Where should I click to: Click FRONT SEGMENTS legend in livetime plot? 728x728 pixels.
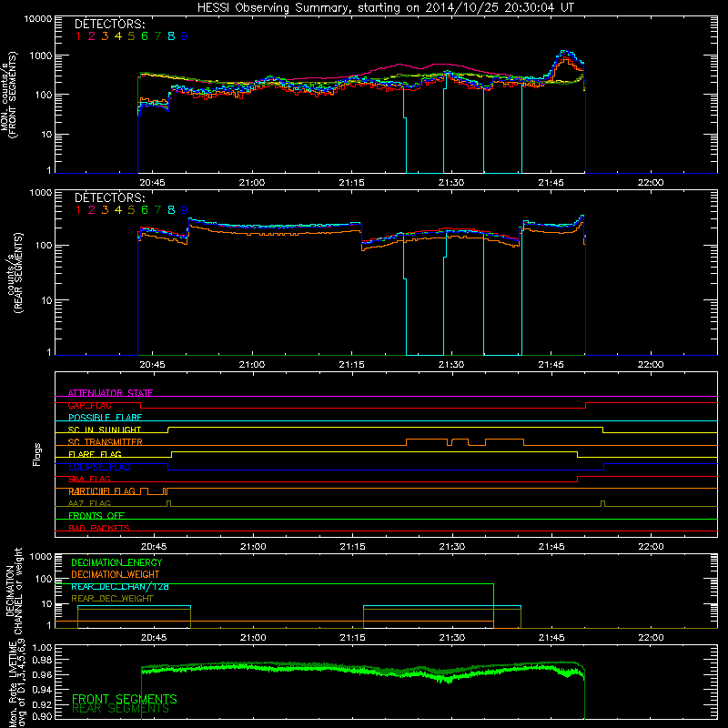click(125, 699)
